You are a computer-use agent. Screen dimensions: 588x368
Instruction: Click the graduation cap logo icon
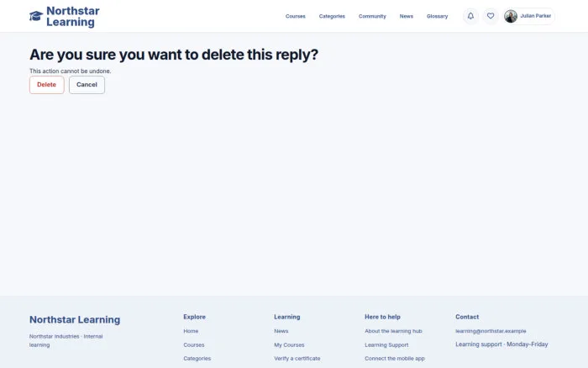pyautogui.click(x=36, y=16)
